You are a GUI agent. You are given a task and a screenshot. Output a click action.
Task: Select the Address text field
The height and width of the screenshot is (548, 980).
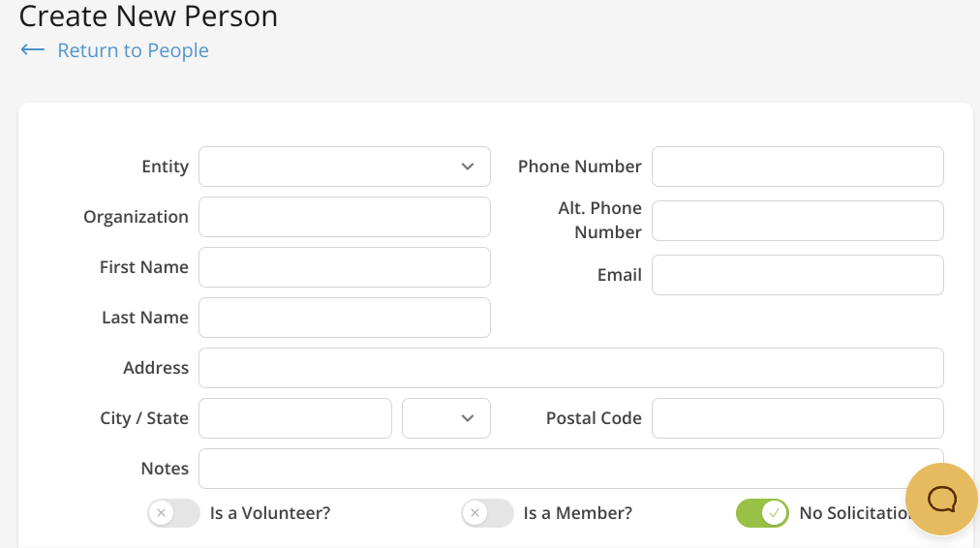click(x=570, y=368)
